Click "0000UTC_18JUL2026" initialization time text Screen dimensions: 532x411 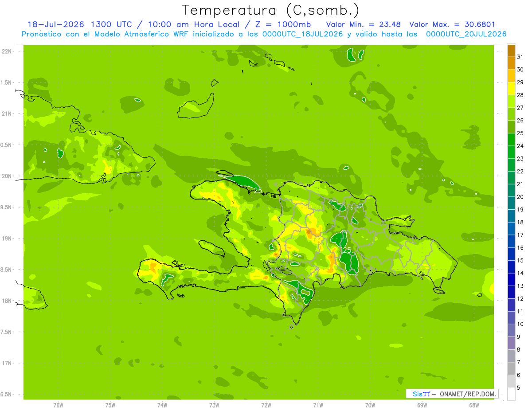303,34
